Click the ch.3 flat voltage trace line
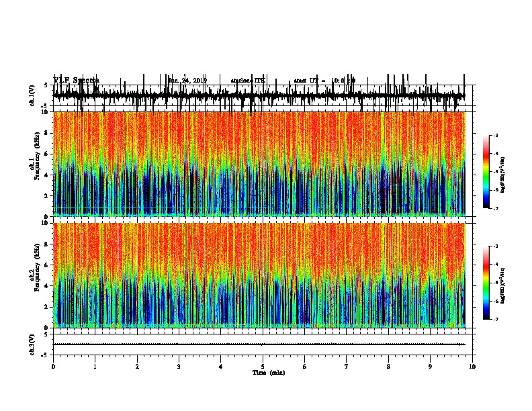The height and width of the screenshot is (411, 532). pyautogui.click(x=259, y=345)
